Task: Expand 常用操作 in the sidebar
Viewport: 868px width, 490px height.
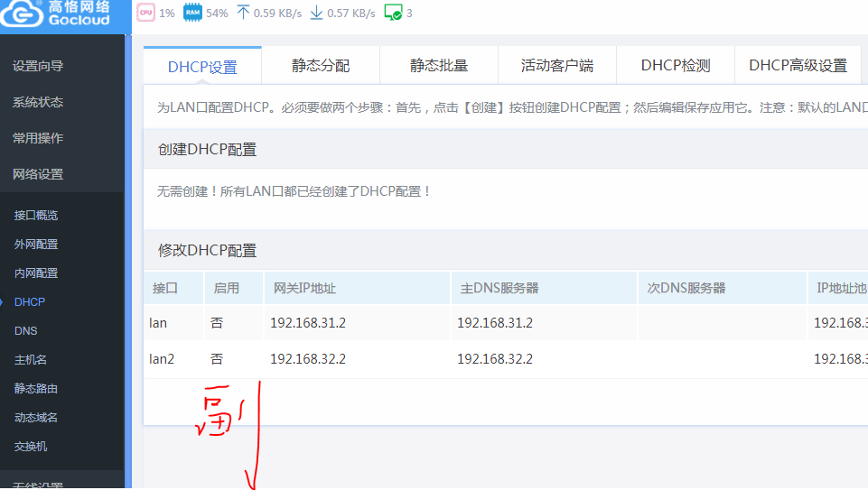Action: [x=38, y=138]
